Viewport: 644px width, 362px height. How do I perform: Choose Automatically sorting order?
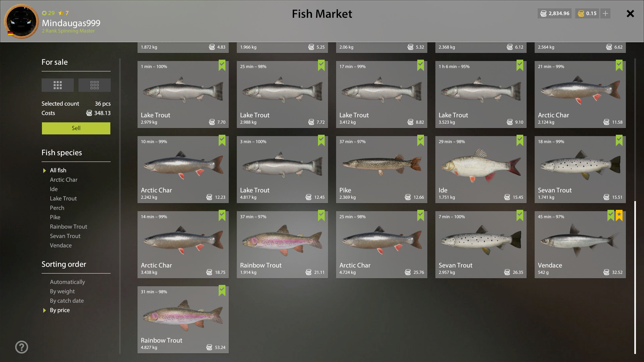click(x=67, y=282)
